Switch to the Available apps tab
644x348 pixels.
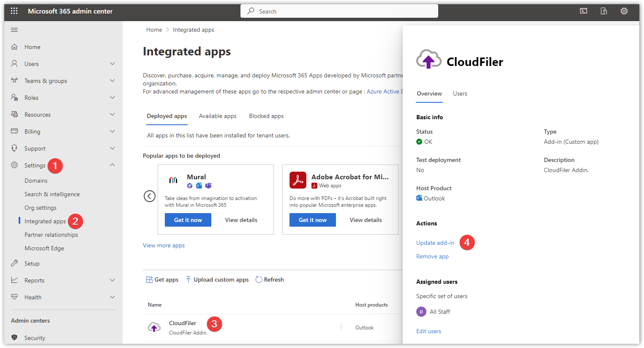(218, 116)
